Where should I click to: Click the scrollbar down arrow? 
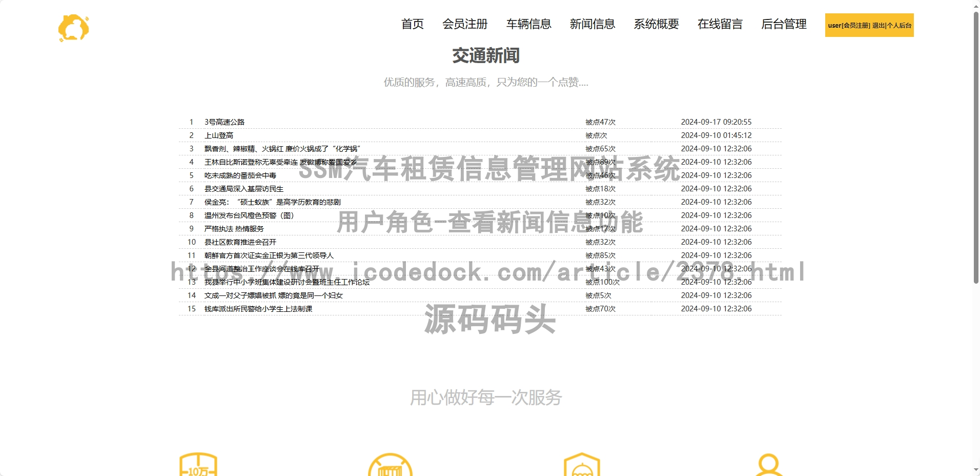point(976,470)
